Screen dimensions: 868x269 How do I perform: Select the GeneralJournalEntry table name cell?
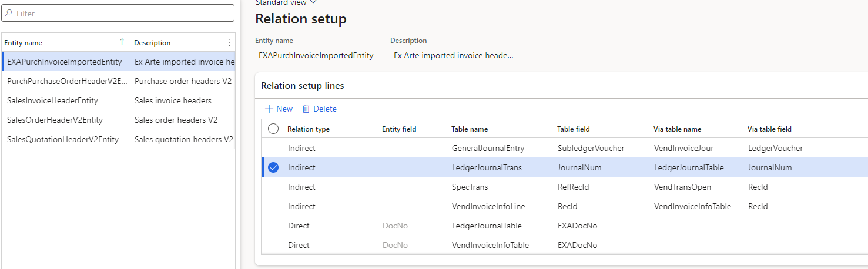coord(488,149)
